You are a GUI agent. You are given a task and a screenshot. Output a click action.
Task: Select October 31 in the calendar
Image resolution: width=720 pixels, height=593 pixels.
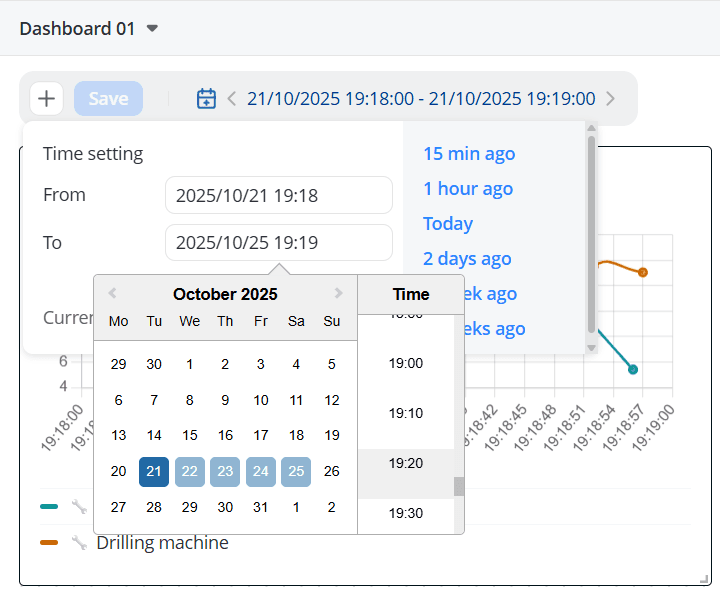(261, 507)
